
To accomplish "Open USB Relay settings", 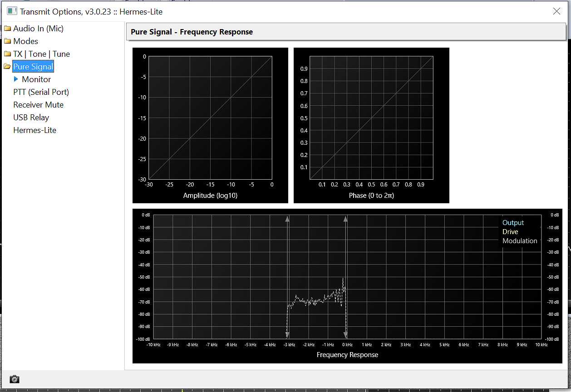I will (31, 118).
